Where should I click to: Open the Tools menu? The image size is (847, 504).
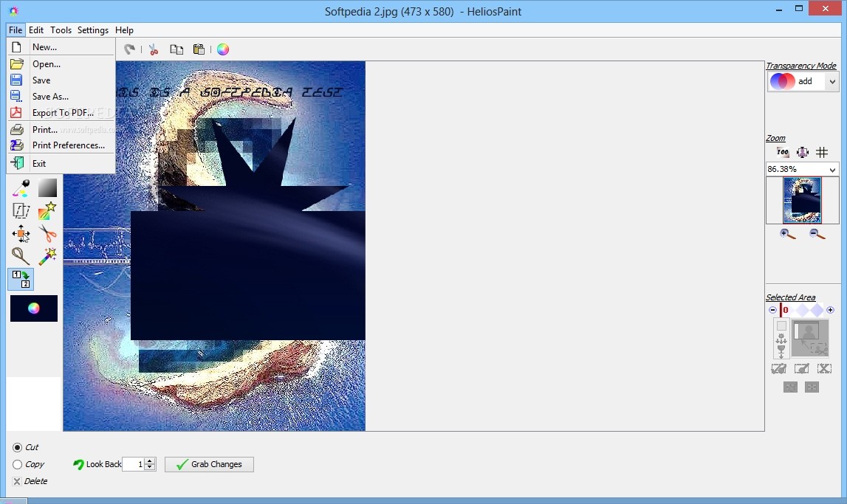click(x=61, y=30)
